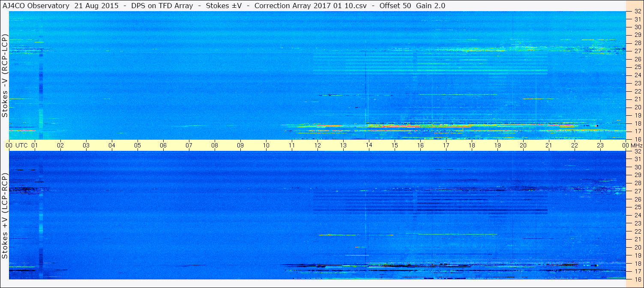Viewport: 644px width, 288px height.
Task: Select the 26 MHz tick of lower spectrogram
Action: click(x=637, y=199)
